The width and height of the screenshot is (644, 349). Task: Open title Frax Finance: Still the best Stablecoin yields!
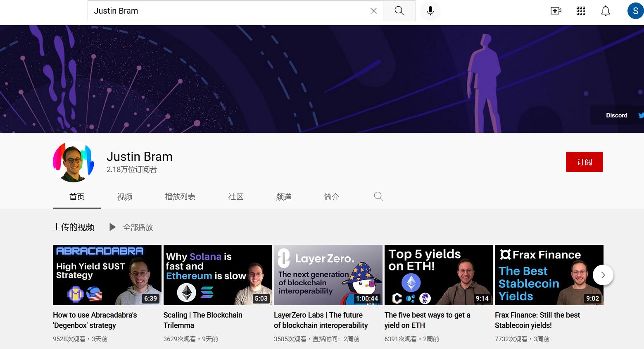[537, 320]
